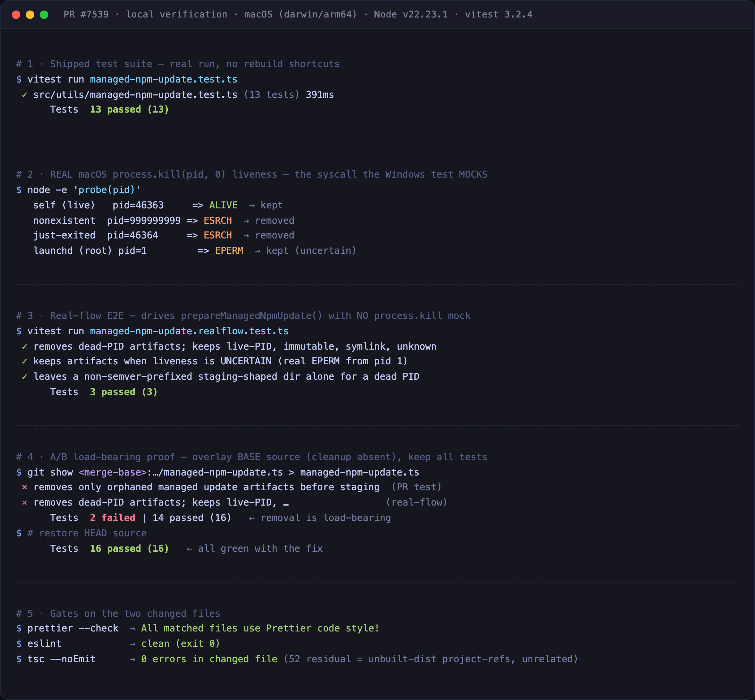
Task: Click the passing line 'removes dead-PID artifacts; keeps live-PID, immutable'
Action: (235, 347)
